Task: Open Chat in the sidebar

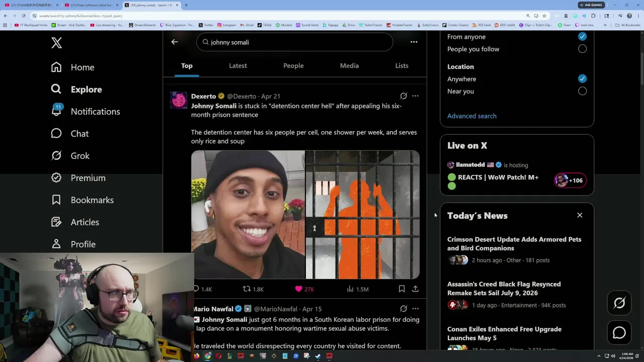Action: (70, 134)
